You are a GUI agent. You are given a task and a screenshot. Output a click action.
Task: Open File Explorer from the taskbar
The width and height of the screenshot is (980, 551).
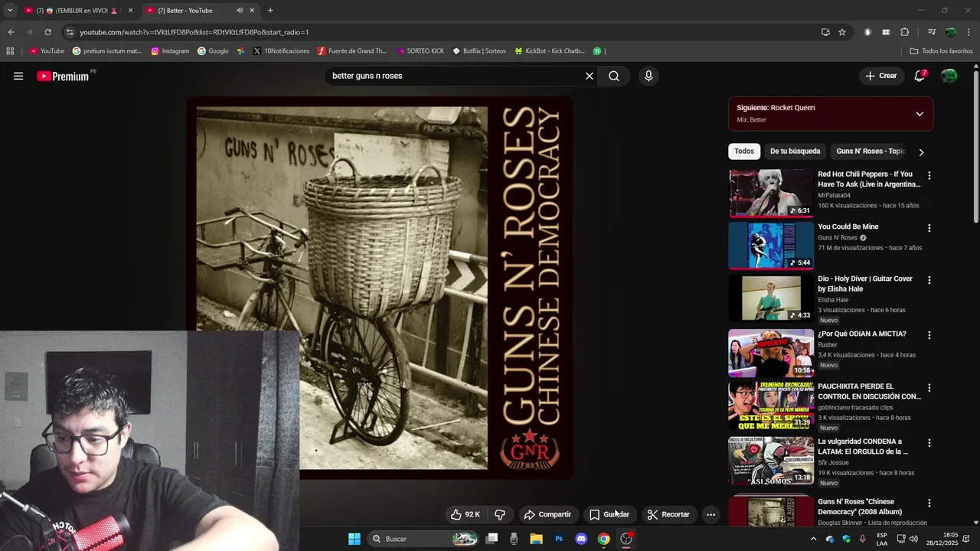pos(536,539)
